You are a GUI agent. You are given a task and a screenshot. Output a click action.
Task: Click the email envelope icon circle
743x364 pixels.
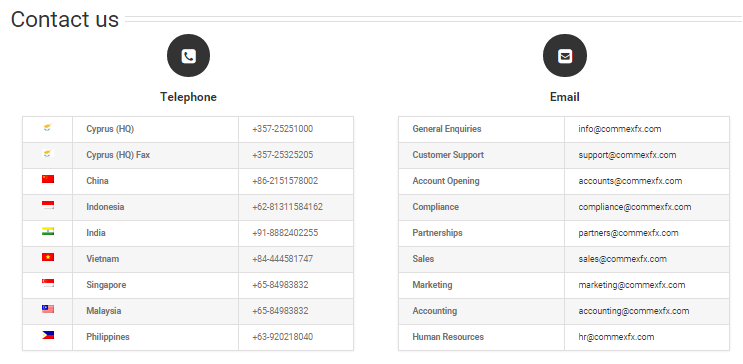click(x=564, y=56)
